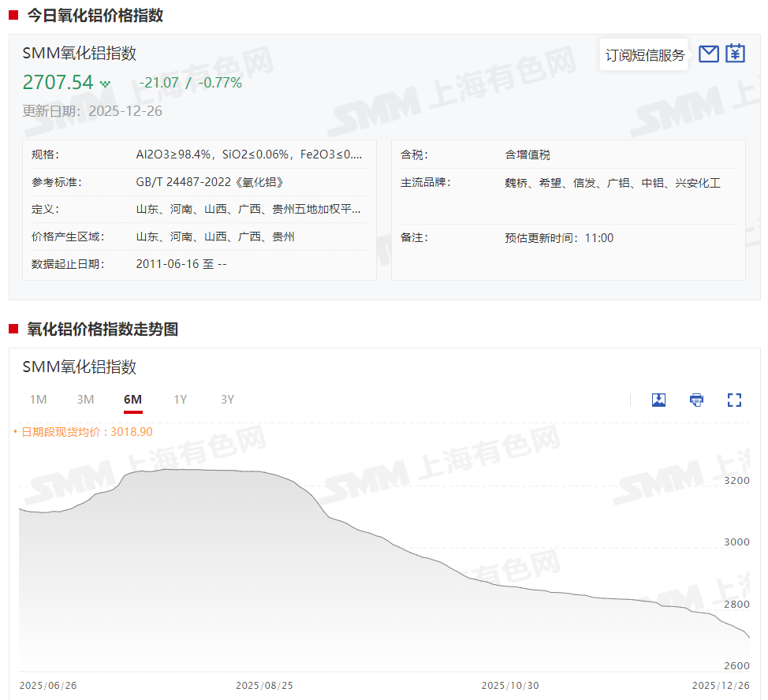Click the GB/T 24487-2022 reference standard text
The width and height of the screenshot is (768, 700).
(210, 183)
